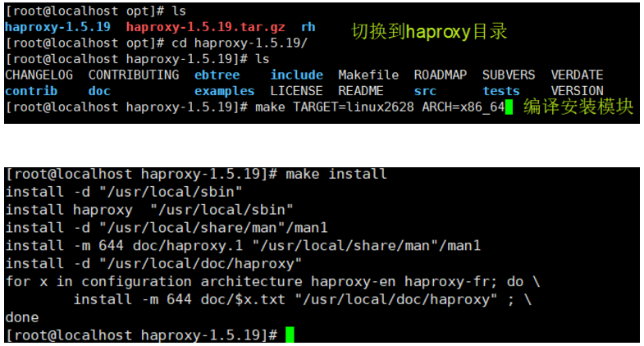Screen dimensions: 644x346
Task: Click the line install -d "/usr/local/sbin"
Action: [x=124, y=192]
